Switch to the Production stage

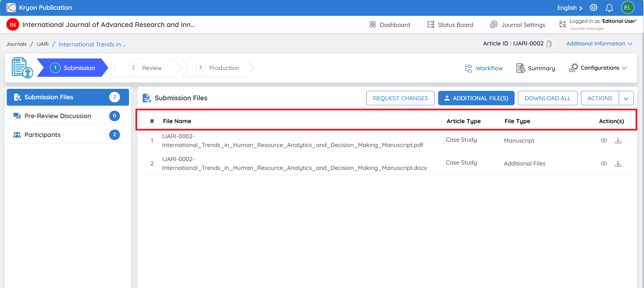217,68
